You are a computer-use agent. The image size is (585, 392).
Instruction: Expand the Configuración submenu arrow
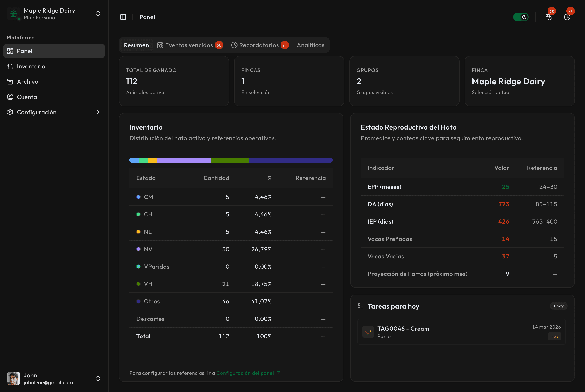point(98,112)
